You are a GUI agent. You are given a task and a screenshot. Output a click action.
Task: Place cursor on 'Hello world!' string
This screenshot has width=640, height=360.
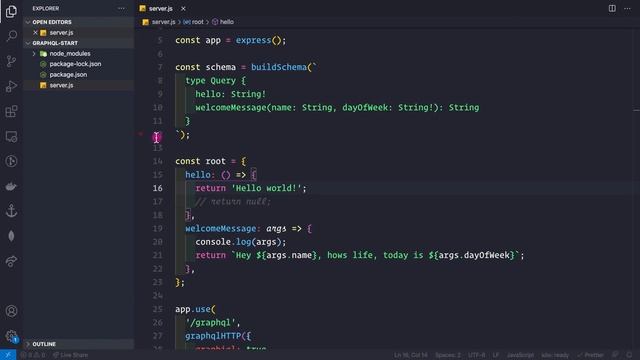pos(266,188)
